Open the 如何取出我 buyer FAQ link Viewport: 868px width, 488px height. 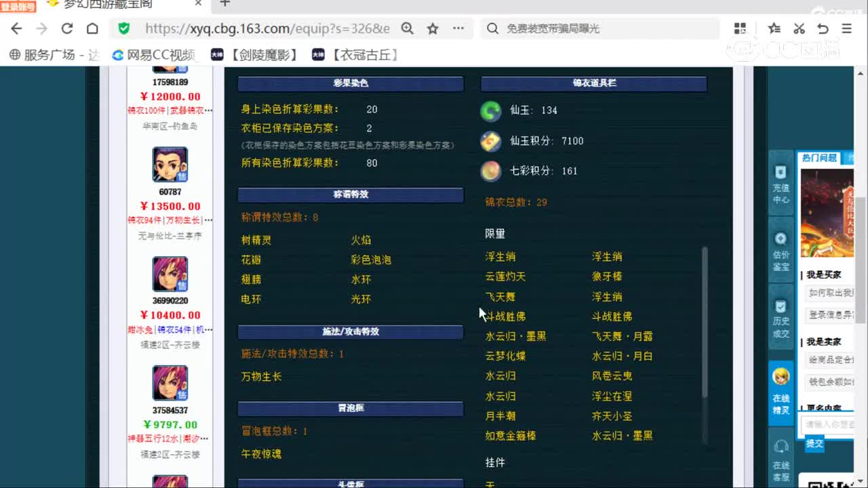tap(831, 291)
